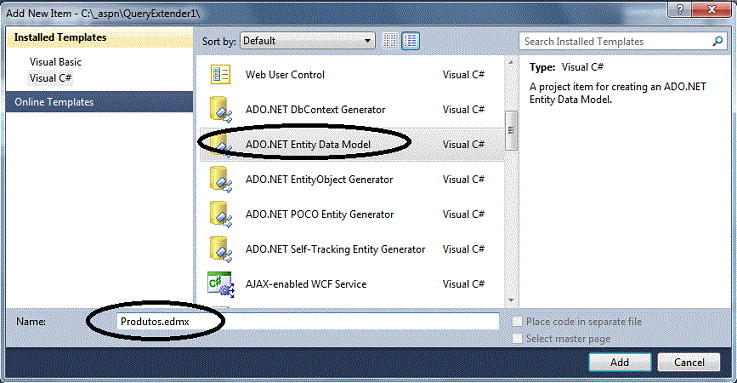Click the Cancel button

click(x=689, y=362)
